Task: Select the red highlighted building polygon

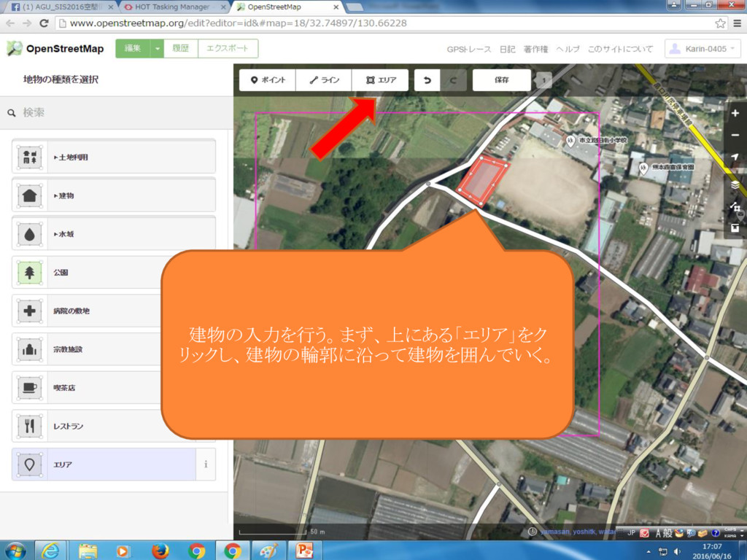Action: point(483,180)
